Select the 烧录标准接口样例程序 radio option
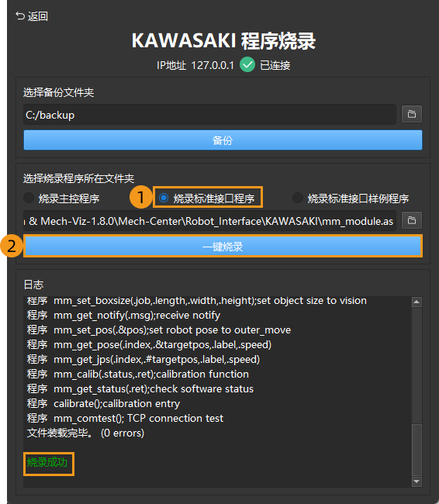The image size is (439, 504). (x=351, y=198)
